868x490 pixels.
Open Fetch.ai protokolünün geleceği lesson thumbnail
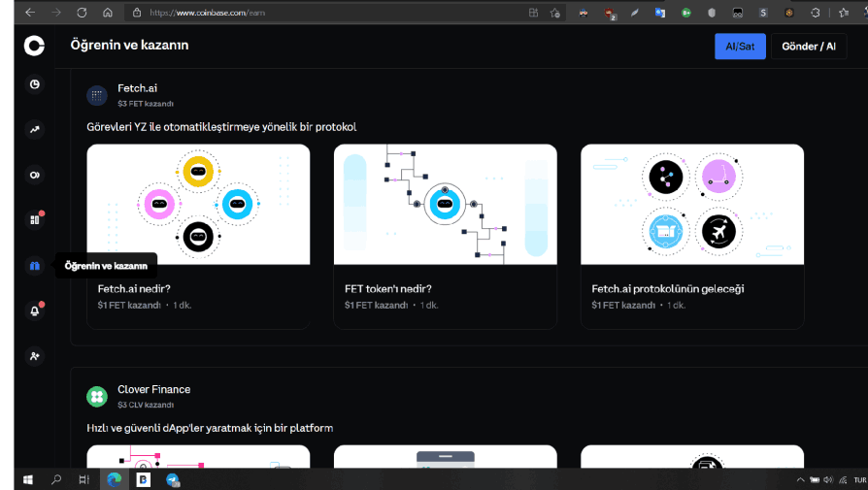pos(692,204)
